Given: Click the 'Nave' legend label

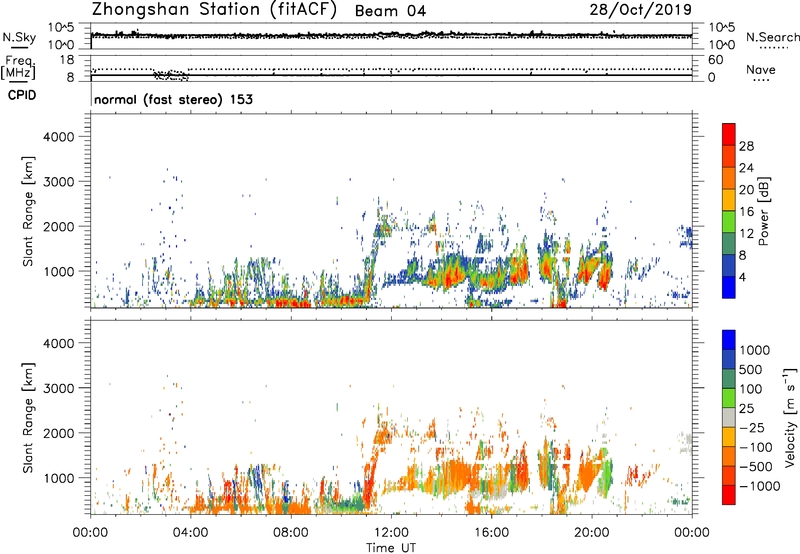Looking at the screenshot, I should pos(761,70).
